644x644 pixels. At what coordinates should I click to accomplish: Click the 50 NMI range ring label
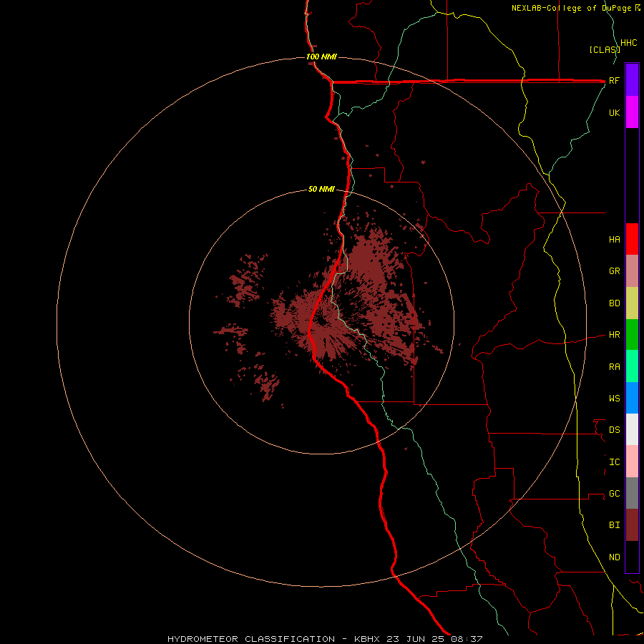point(321,190)
